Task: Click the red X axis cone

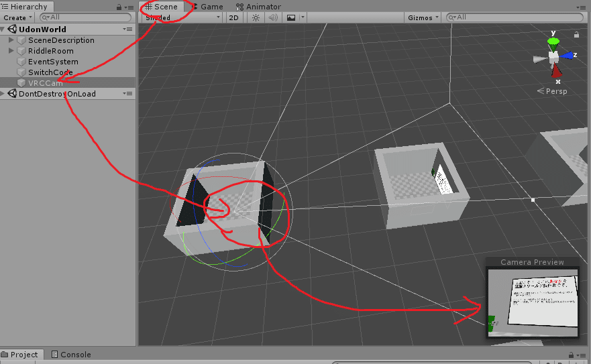Action: point(557,70)
